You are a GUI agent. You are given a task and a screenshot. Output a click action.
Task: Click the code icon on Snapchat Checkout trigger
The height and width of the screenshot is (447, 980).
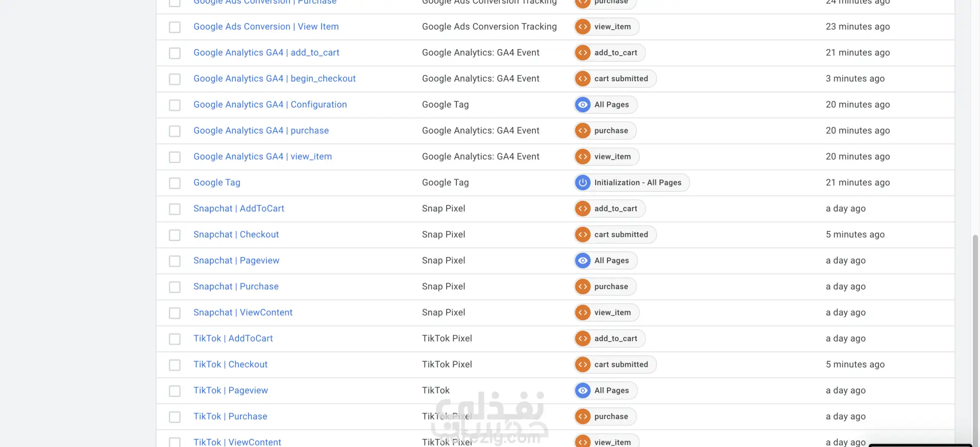[582, 234]
